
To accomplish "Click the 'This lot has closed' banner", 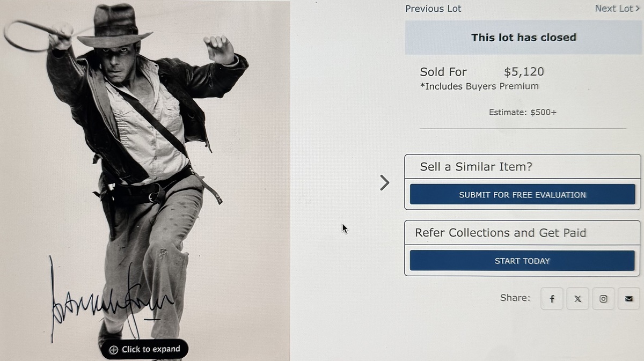I will click(523, 38).
